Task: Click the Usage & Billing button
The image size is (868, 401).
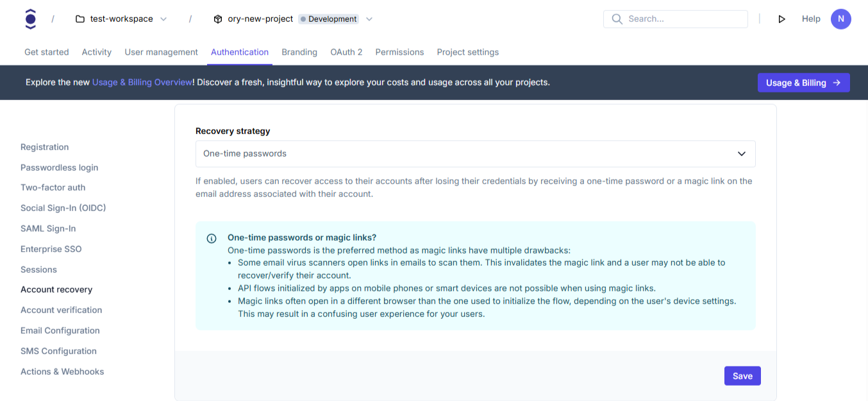Action: pyautogui.click(x=803, y=83)
